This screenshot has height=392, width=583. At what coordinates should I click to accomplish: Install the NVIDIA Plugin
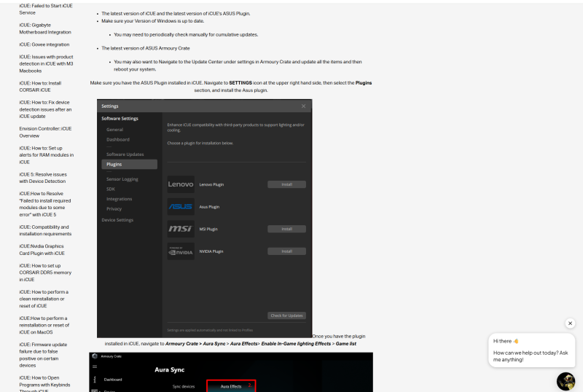tap(286, 251)
